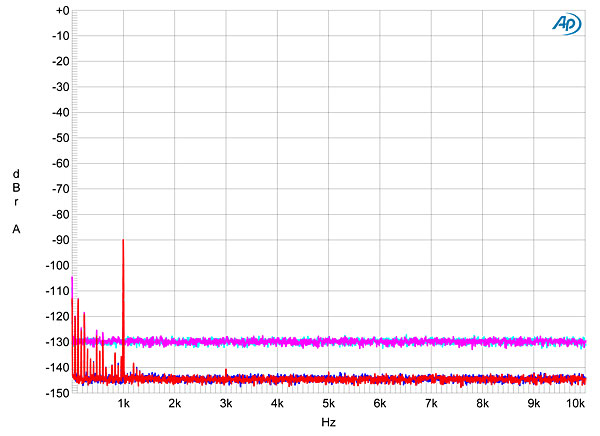Click the -80 dB axis label

[60, 215]
